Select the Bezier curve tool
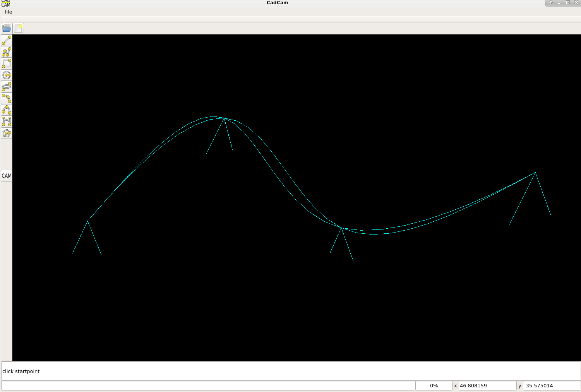The image size is (581, 392). (x=7, y=122)
